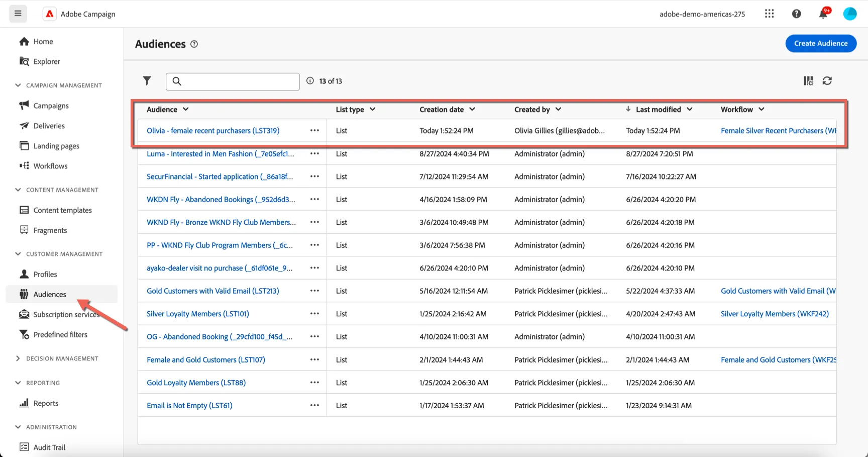Collapse the Campaign Management section
This screenshot has height=457, width=868.
18,85
